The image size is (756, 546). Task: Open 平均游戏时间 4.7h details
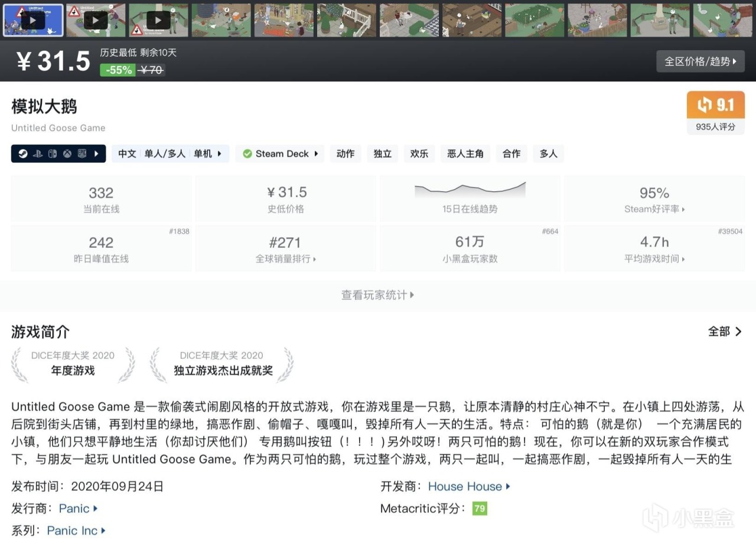654,249
